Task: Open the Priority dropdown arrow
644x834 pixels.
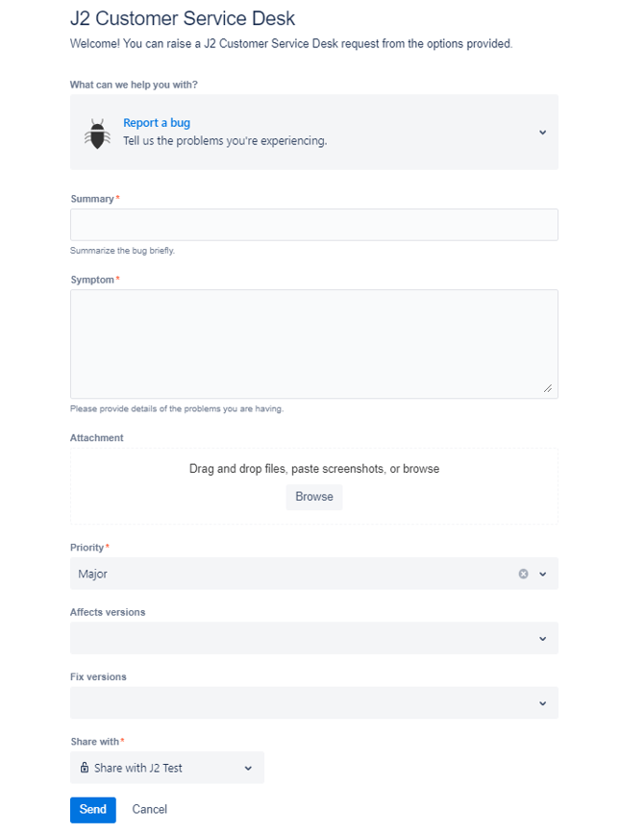Action: pos(542,574)
